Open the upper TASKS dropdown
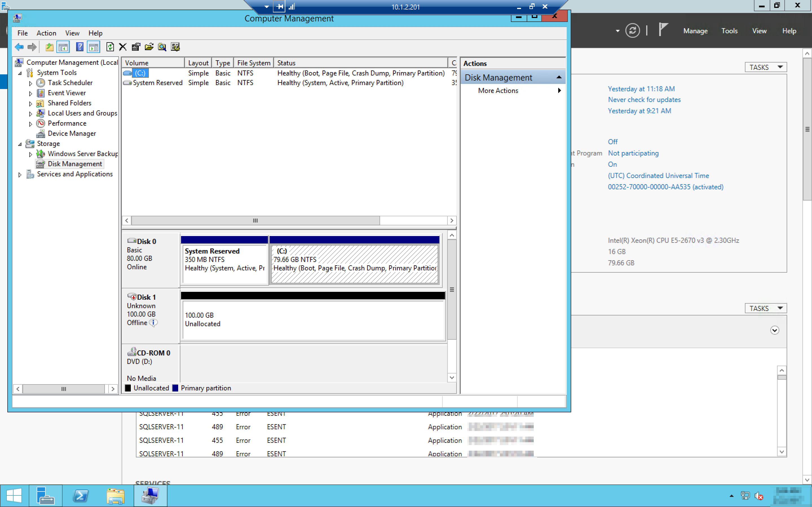812x507 pixels. tap(765, 67)
